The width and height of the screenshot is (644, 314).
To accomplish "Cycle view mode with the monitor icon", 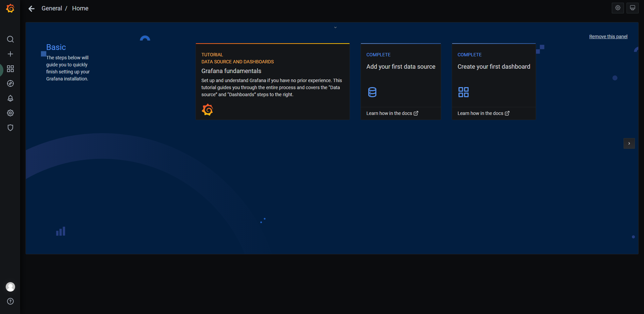I will point(633,8).
